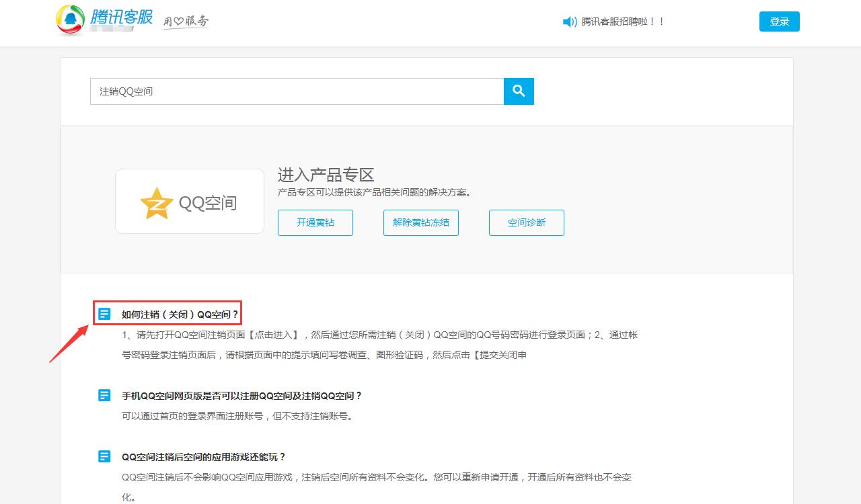861x504 pixels.
Task: Open the 如何注销（关闭）QQ空间 article
Action: coord(180,312)
